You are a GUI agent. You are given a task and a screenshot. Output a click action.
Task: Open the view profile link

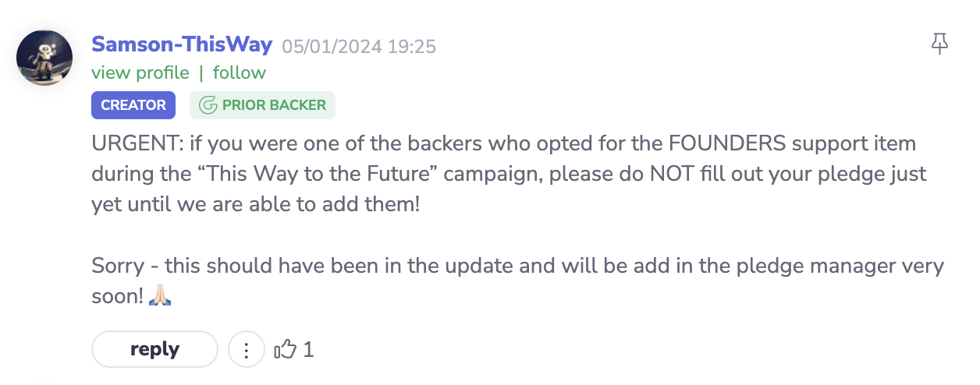[140, 72]
